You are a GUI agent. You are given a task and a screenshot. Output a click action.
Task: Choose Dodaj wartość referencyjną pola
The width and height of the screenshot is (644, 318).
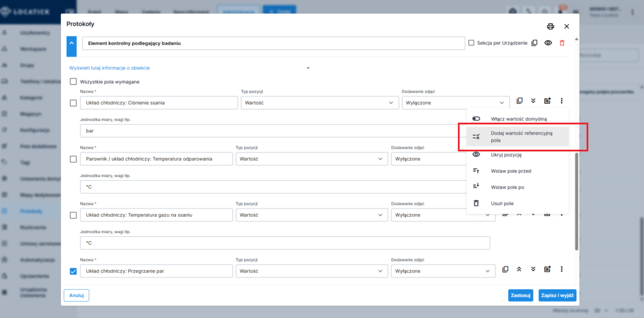[518, 137]
